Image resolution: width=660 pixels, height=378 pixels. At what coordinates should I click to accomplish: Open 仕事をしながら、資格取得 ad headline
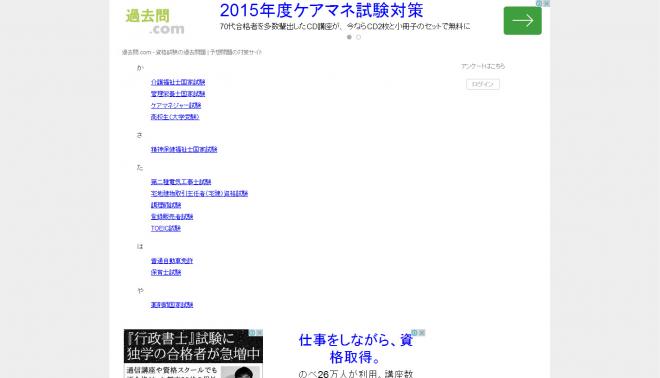coord(356,349)
